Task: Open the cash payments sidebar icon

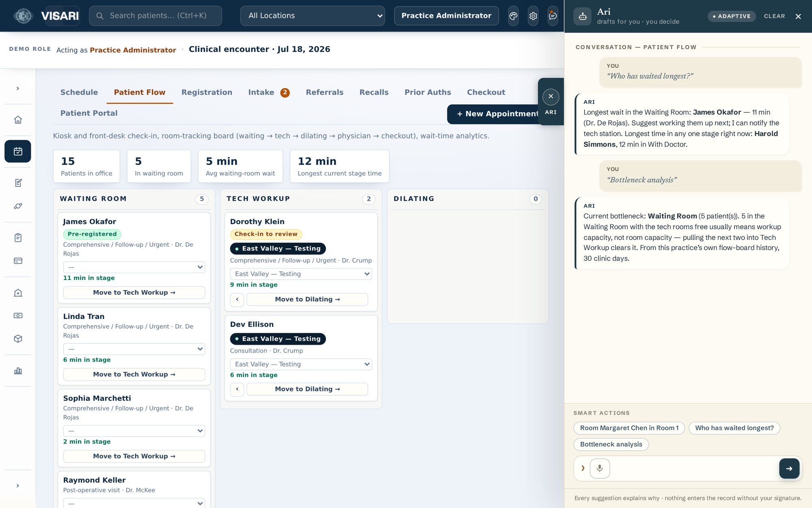Action: tap(18, 315)
